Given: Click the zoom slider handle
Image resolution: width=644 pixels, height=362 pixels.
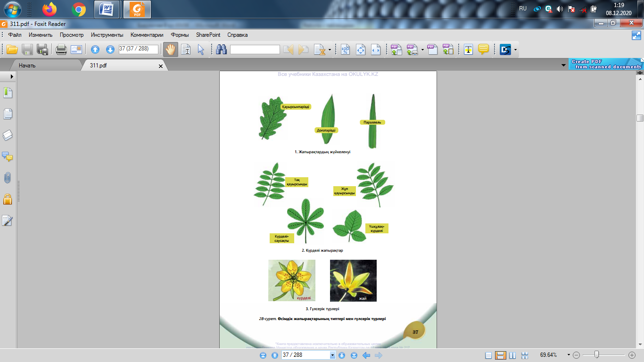Looking at the screenshot, I should coord(597,354).
